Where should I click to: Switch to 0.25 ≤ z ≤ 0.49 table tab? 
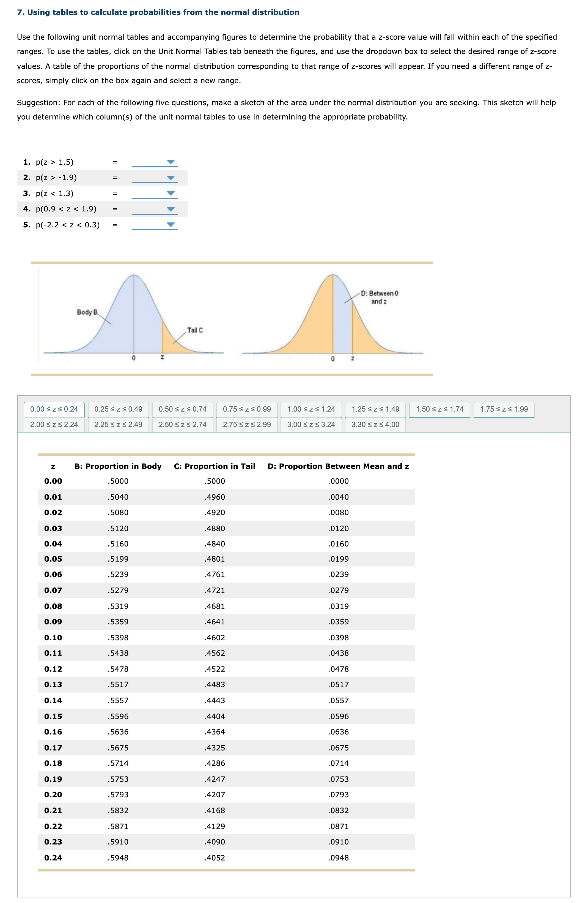coord(118,409)
